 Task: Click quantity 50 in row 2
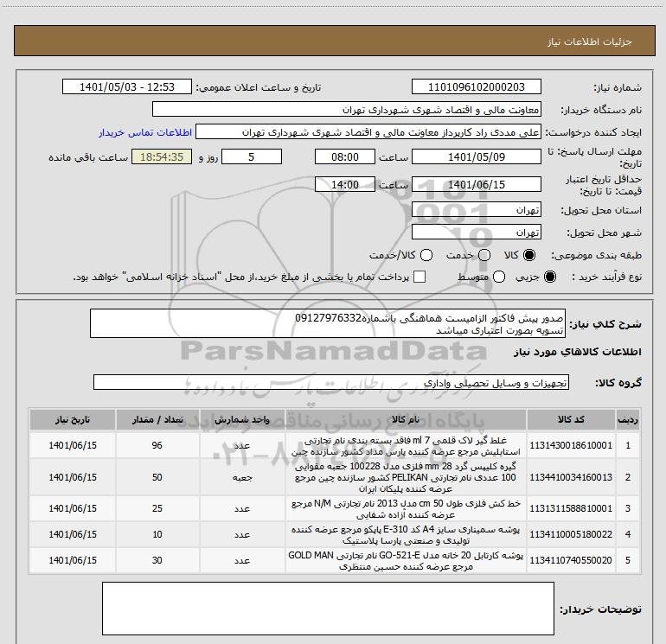click(157, 477)
